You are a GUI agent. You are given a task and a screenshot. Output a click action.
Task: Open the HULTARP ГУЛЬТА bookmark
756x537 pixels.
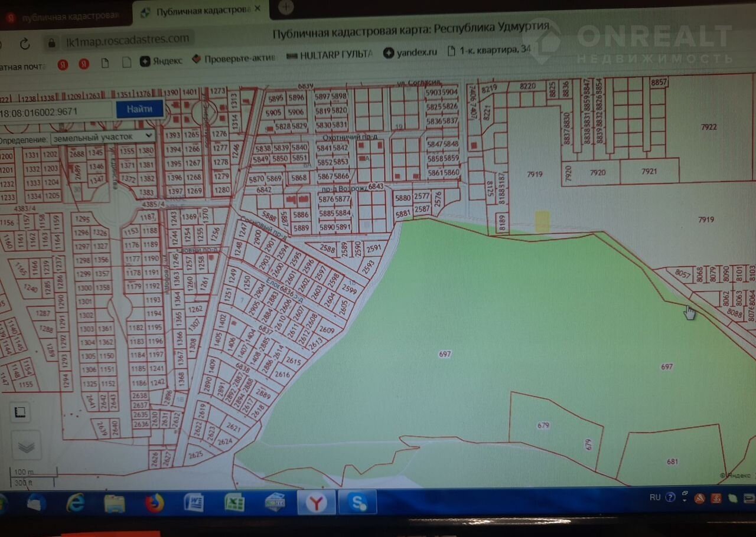[330, 55]
